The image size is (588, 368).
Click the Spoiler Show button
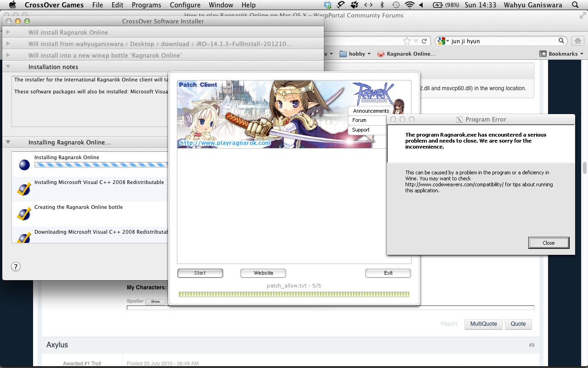(x=155, y=302)
